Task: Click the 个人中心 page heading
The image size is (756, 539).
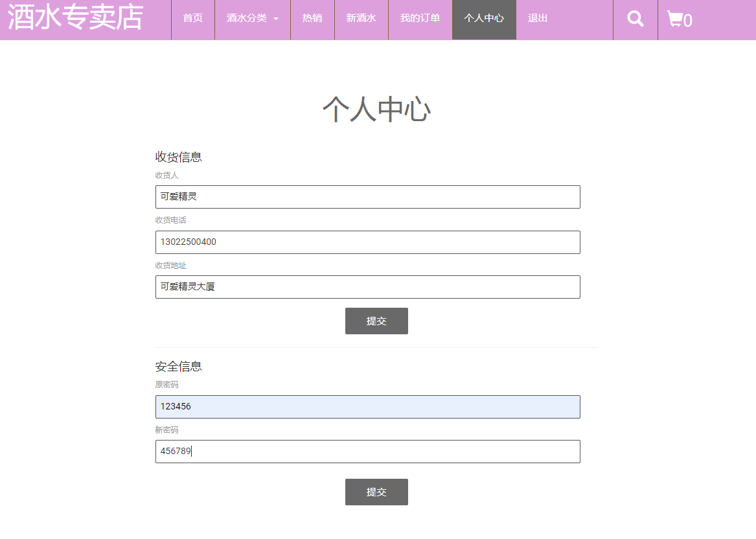Action: [378, 110]
